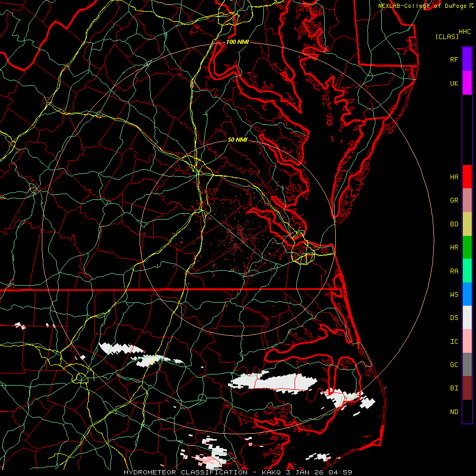Click the BD legend label
This screenshot has height=476, width=476.
[x=454, y=224]
